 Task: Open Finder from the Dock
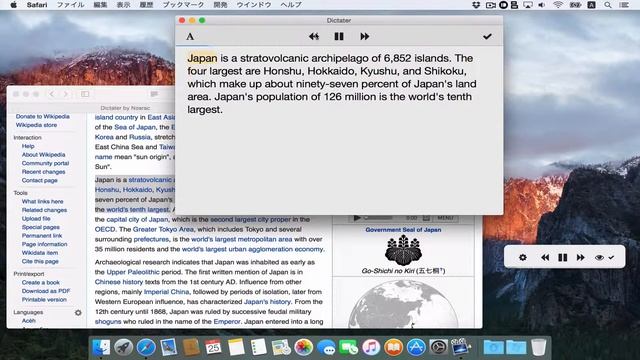click(101, 347)
